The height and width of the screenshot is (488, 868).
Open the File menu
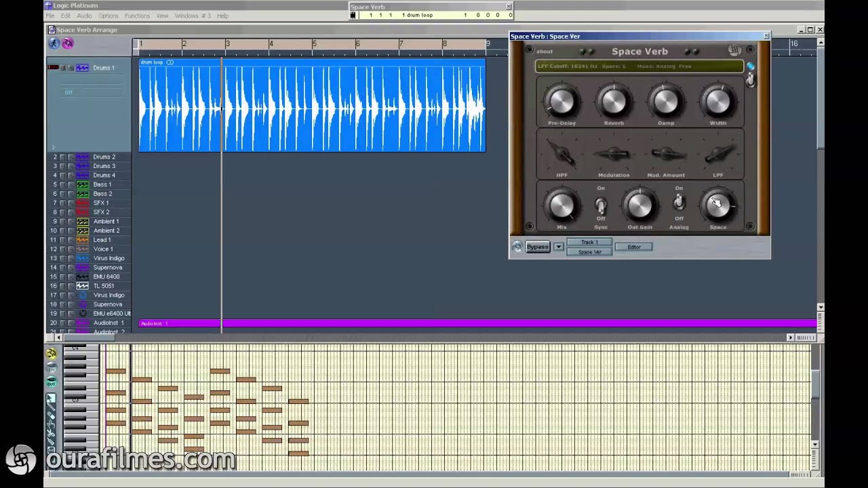50,16
